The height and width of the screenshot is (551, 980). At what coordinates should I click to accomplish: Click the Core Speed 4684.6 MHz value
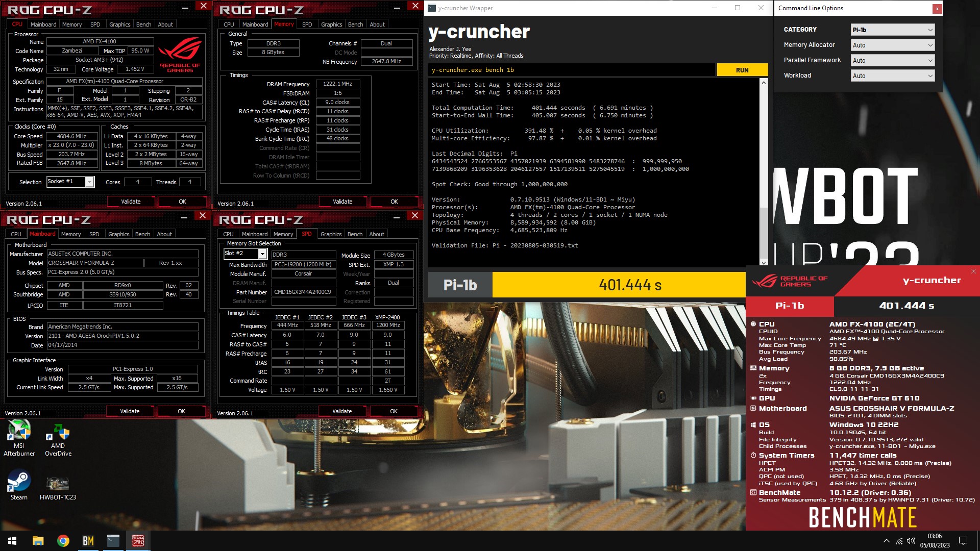pos(71,136)
